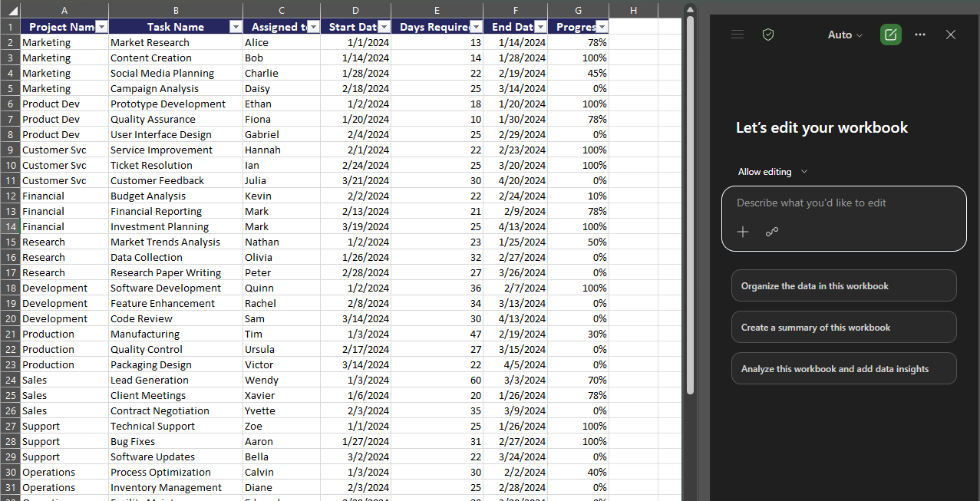
Task: Open the hamburger menu in the Copilot pane
Action: point(737,35)
